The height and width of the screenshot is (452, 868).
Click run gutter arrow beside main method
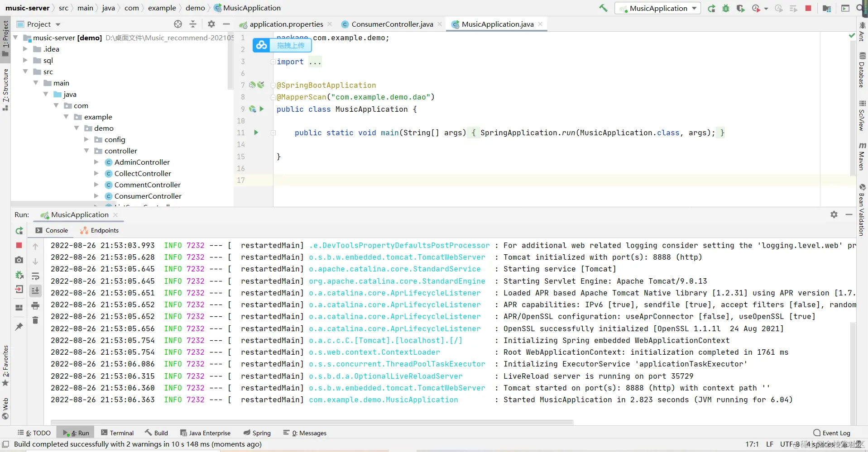(x=256, y=133)
